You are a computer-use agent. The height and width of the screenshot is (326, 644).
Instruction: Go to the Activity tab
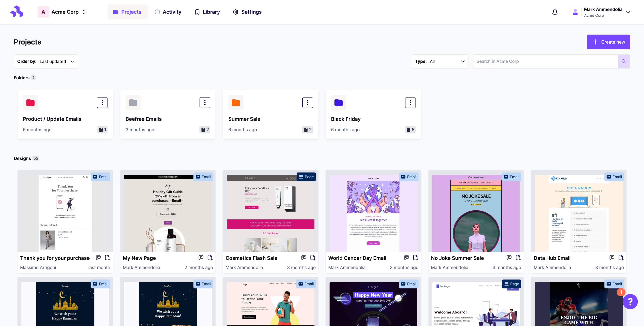click(x=168, y=12)
